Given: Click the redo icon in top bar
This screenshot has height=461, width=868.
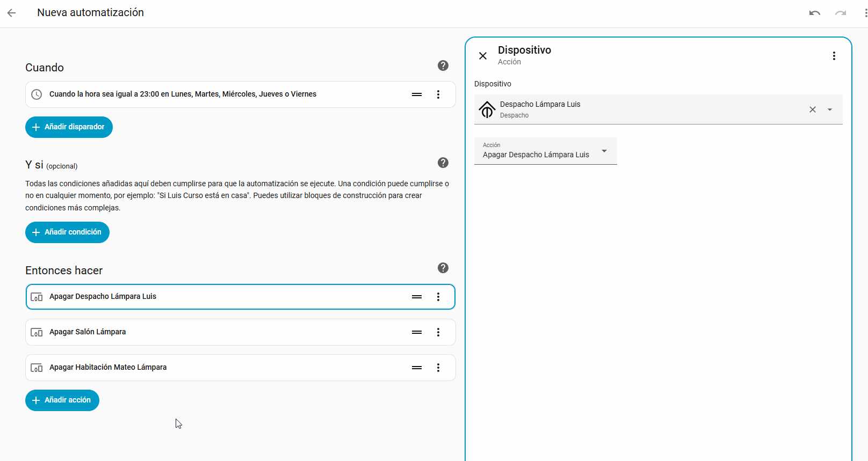Looking at the screenshot, I should coord(840,13).
